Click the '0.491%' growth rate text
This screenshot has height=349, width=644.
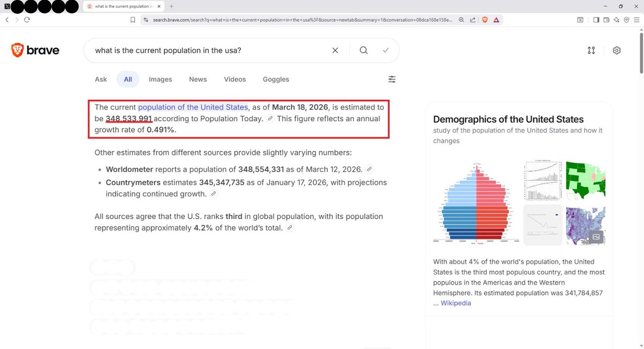click(x=162, y=130)
